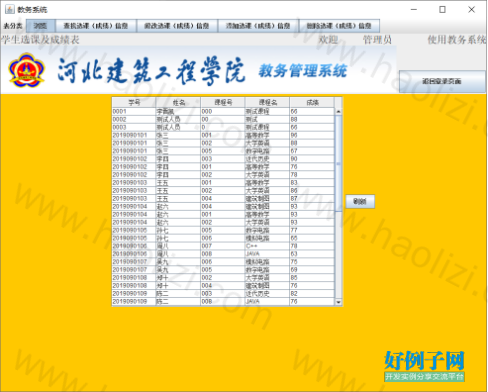Viewport: 488px width, 392px height.
Task: Click the table's vertical scrollbar thumb
Action: (338, 163)
